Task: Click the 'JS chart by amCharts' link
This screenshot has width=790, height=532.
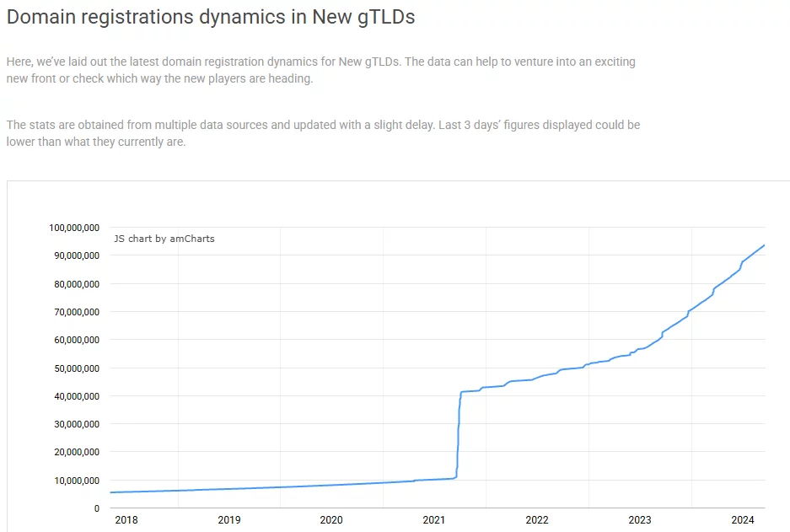Action: [x=164, y=239]
